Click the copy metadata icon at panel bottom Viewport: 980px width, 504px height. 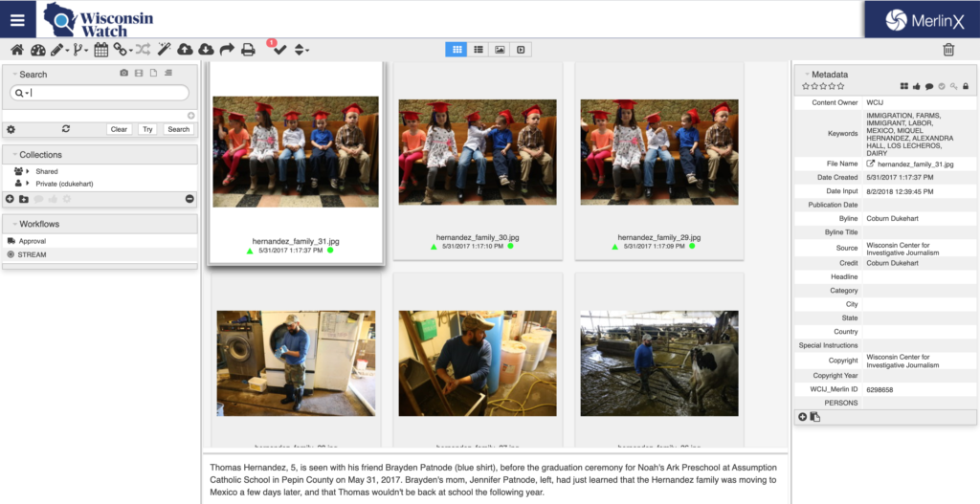[x=815, y=417]
